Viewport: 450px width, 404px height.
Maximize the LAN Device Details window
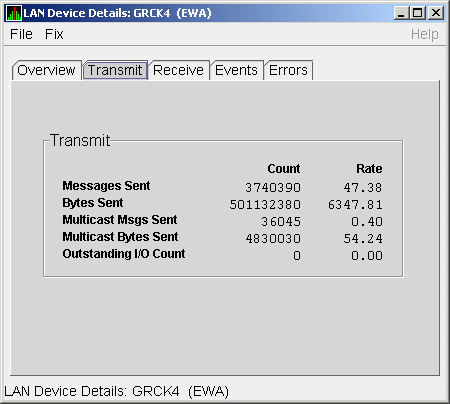tap(418, 13)
